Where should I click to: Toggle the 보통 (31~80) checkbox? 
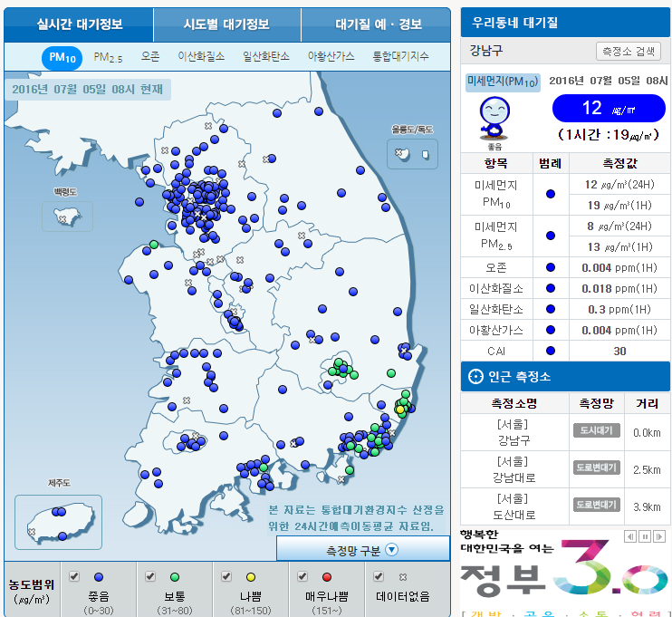tap(150, 576)
